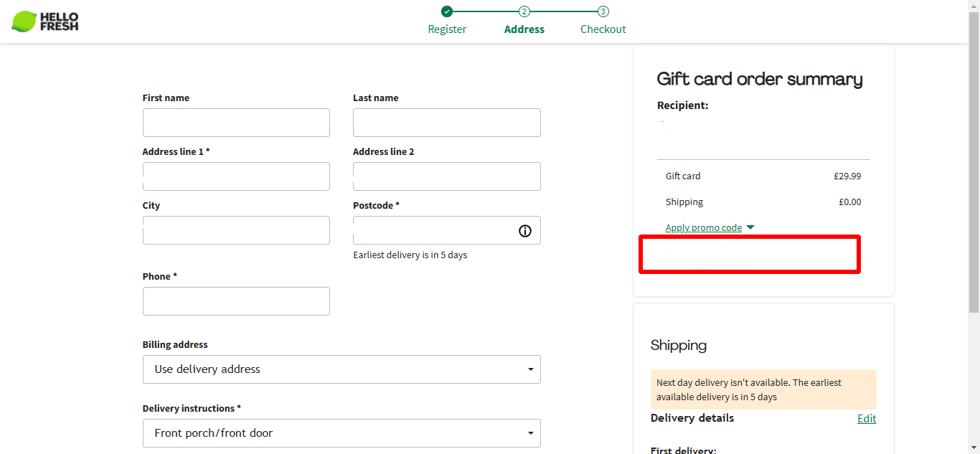980x454 pixels.
Task: Click the Address line 1 field
Action: (236, 176)
